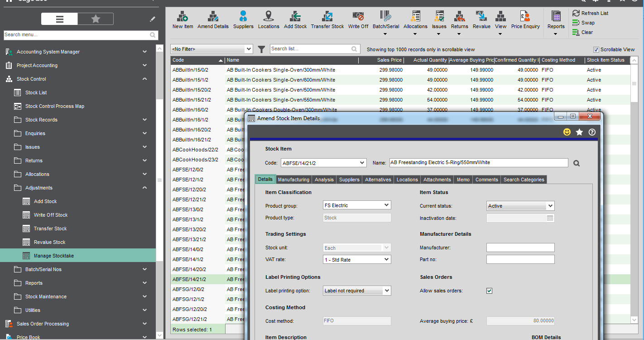Click the smiley feedback icon in dialog

567,132
